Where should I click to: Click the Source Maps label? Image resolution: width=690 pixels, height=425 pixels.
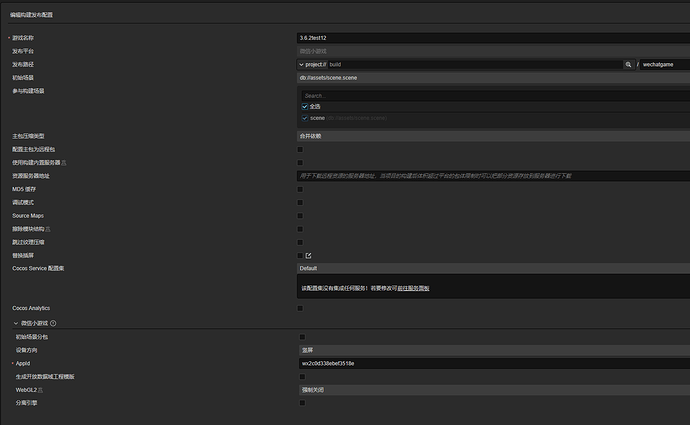[x=28, y=216]
